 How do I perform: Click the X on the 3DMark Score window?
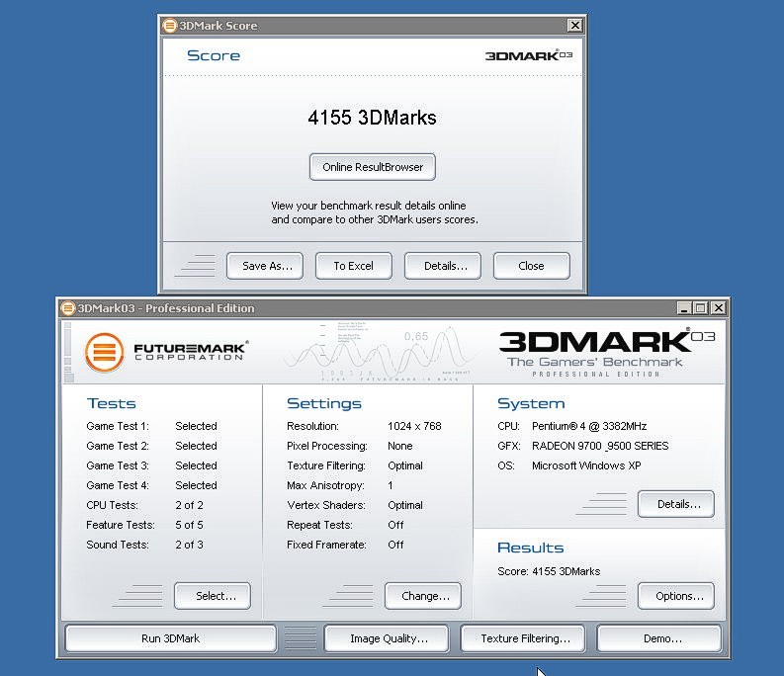point(575,25)
